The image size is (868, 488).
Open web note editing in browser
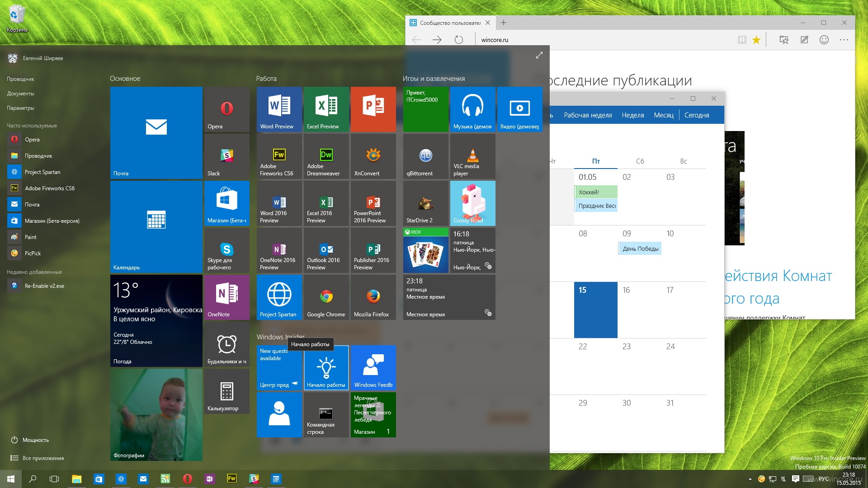tap(804, 40)
